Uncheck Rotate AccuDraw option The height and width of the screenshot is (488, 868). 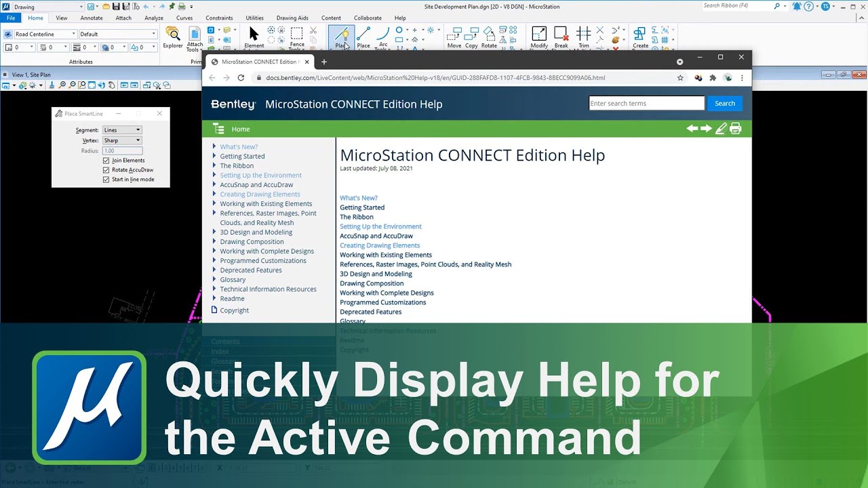pos(106,170)
